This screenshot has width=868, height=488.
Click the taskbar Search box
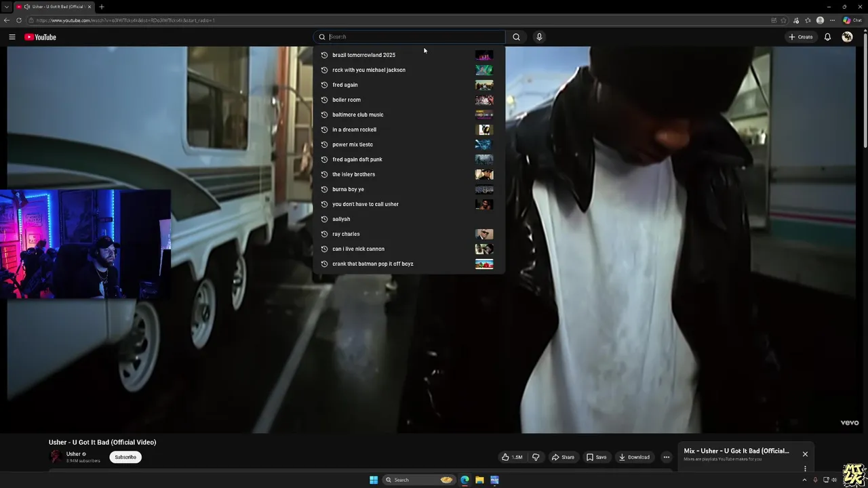coord(418,480)
